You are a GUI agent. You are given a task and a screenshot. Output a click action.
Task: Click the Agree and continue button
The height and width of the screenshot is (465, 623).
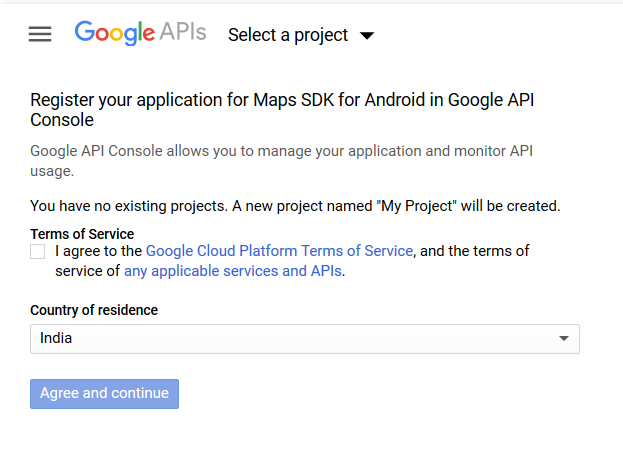[x=104, y=394]
